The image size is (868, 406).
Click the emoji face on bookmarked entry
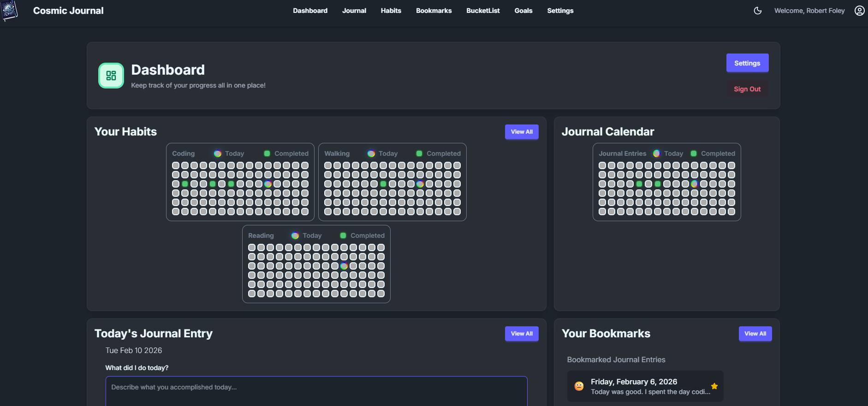tap(579, 386)
